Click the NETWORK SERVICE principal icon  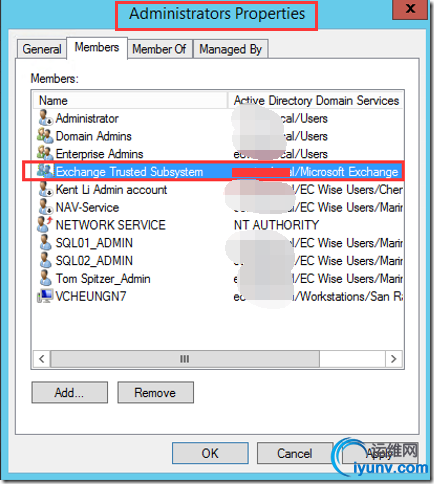click(45, 225)
